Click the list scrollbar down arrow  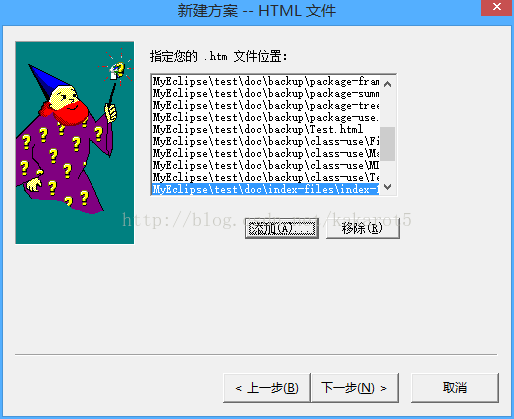pos(387,187)
